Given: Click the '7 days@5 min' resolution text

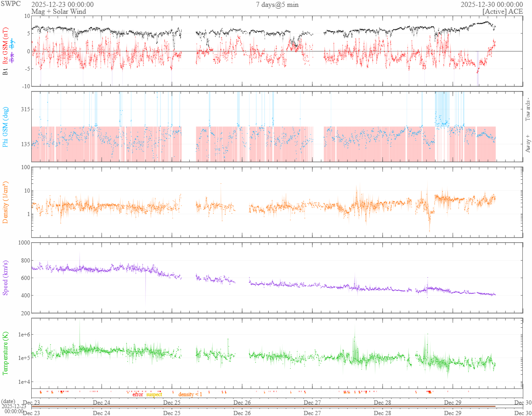Looking at the screenshot, I should pos(277,5).
